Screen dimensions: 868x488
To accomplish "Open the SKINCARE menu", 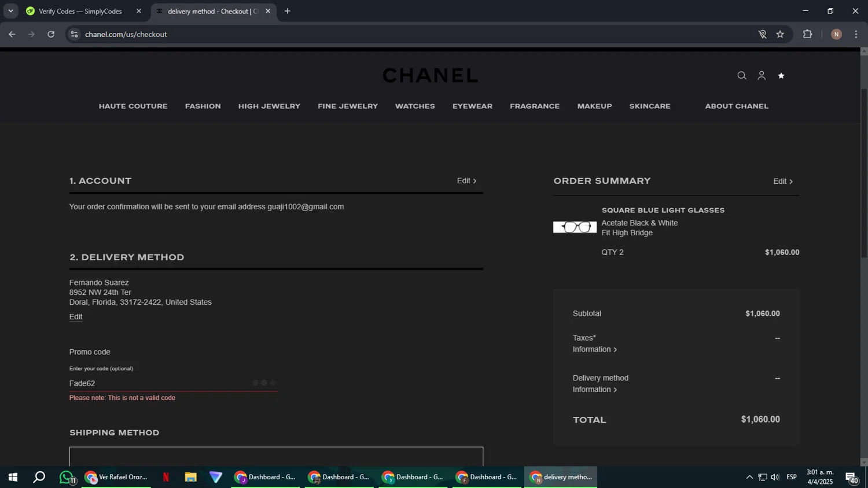I will [650, 106].
